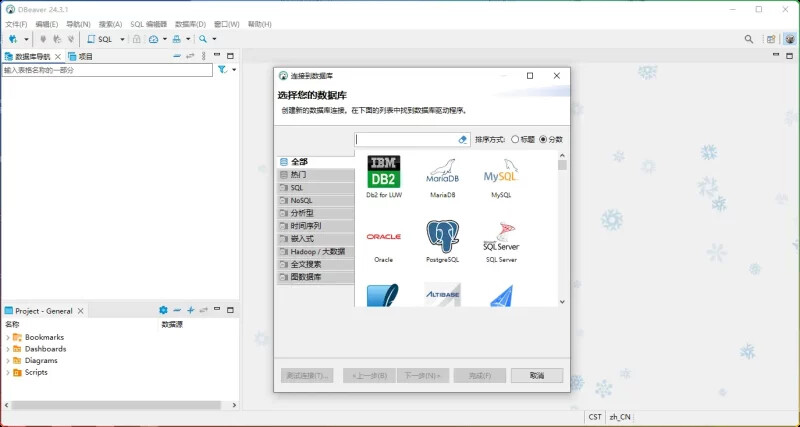Open dropdown arrow beside blue search icon

pos(214,39)
